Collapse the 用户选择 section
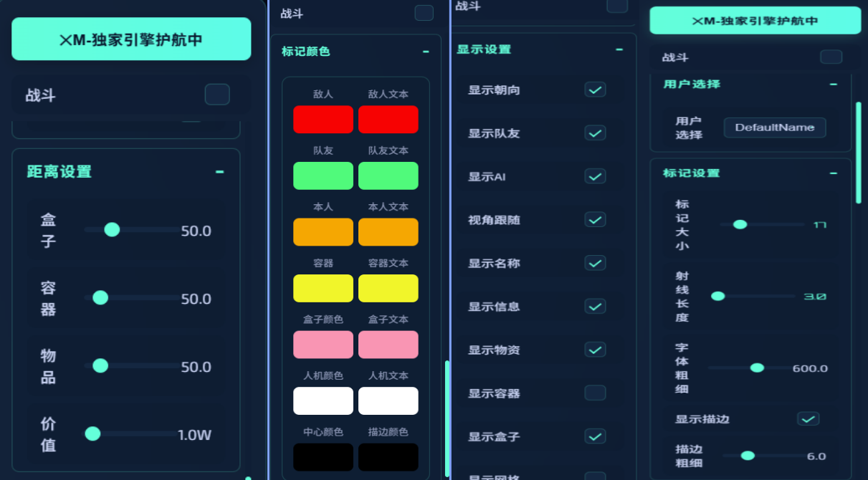This screenshot has height=480, width=868. click(833, 84)
